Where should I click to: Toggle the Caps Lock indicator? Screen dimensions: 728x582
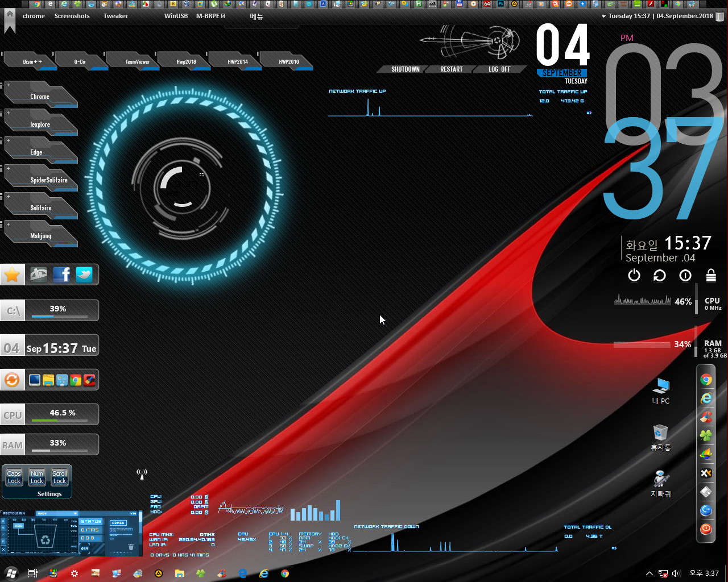[14, 477]
